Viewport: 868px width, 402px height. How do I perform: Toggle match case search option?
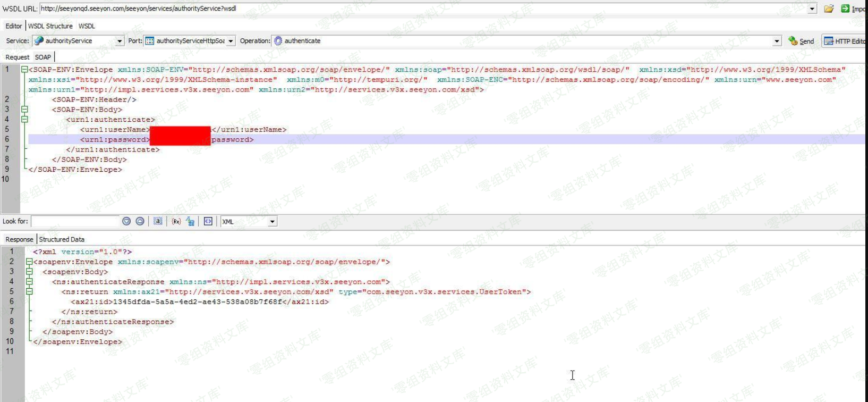click(158, 221)
